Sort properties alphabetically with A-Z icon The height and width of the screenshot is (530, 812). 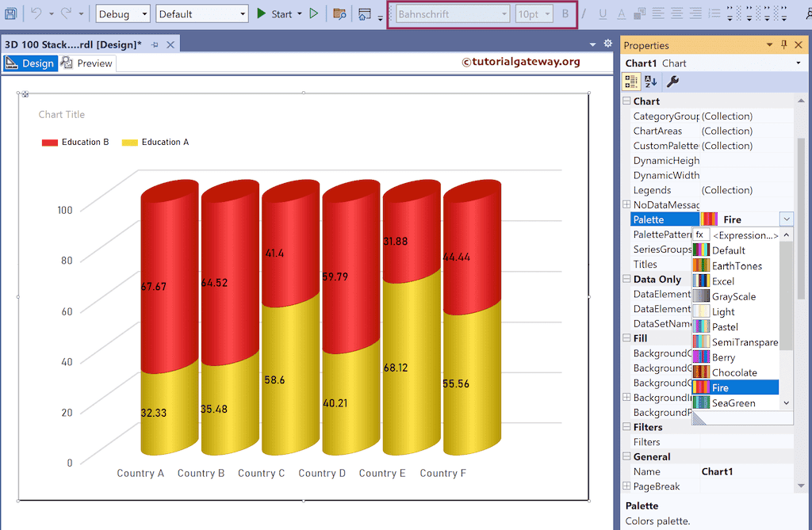click(x=651, y=81)
